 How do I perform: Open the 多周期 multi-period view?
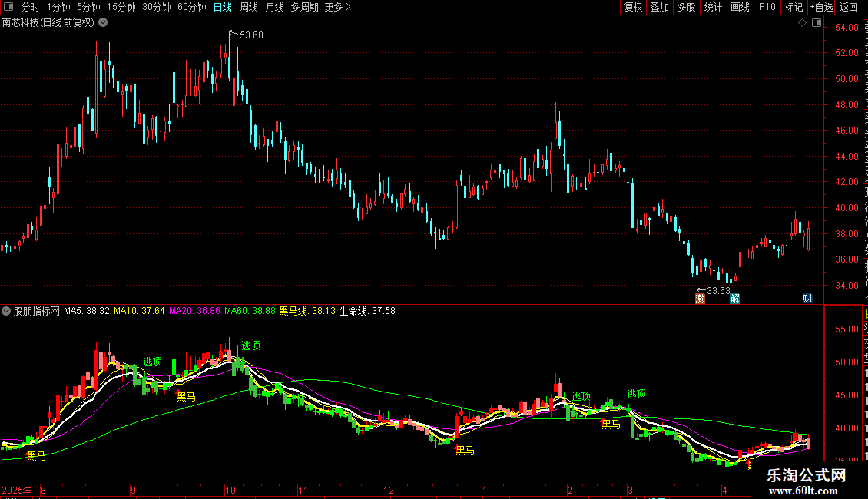tap(304, 7)
